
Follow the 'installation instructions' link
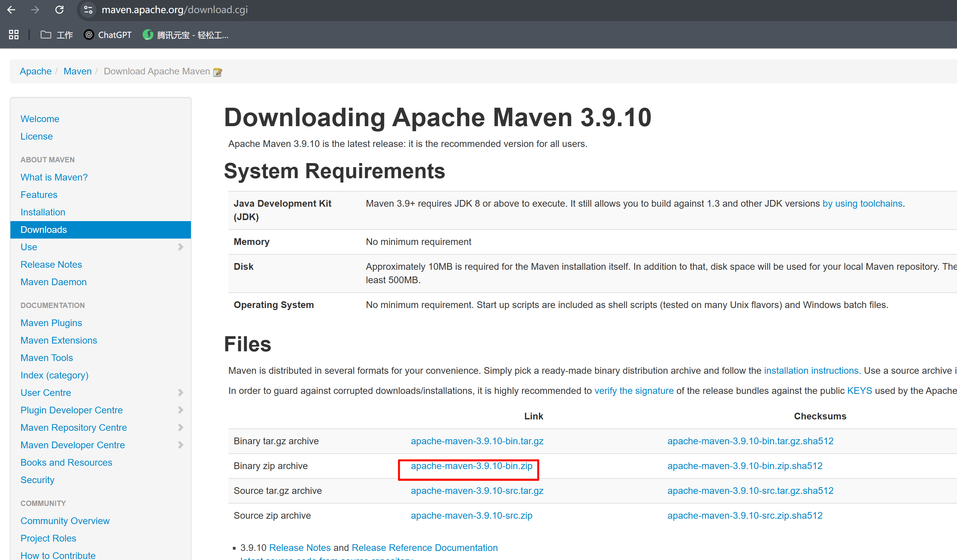[x=812, y=370]
